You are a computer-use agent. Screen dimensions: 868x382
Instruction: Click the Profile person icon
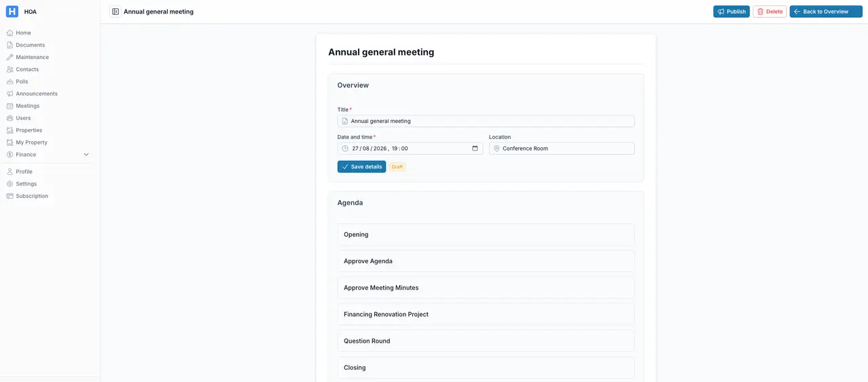9,172
